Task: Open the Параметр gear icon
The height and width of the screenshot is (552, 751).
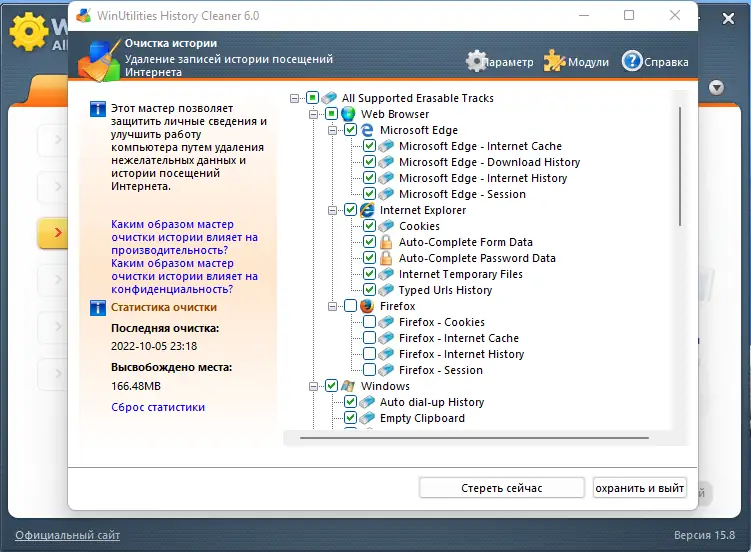Action: tap(477, 61)
